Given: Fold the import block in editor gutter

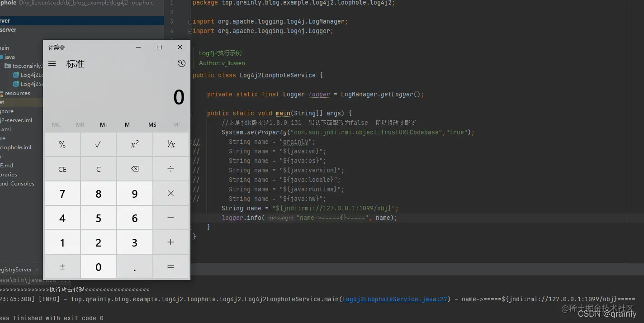Looking at the screenshot, I should [190, 22].
